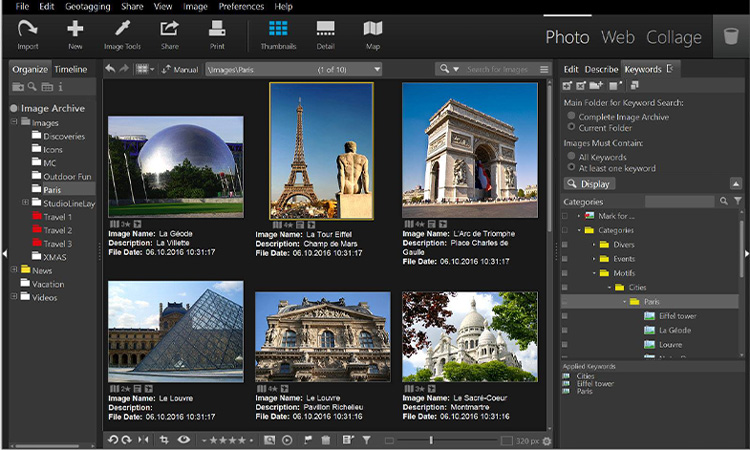Go back to previous folder
Screen dimensions: 750x450
tap(110, 69)
